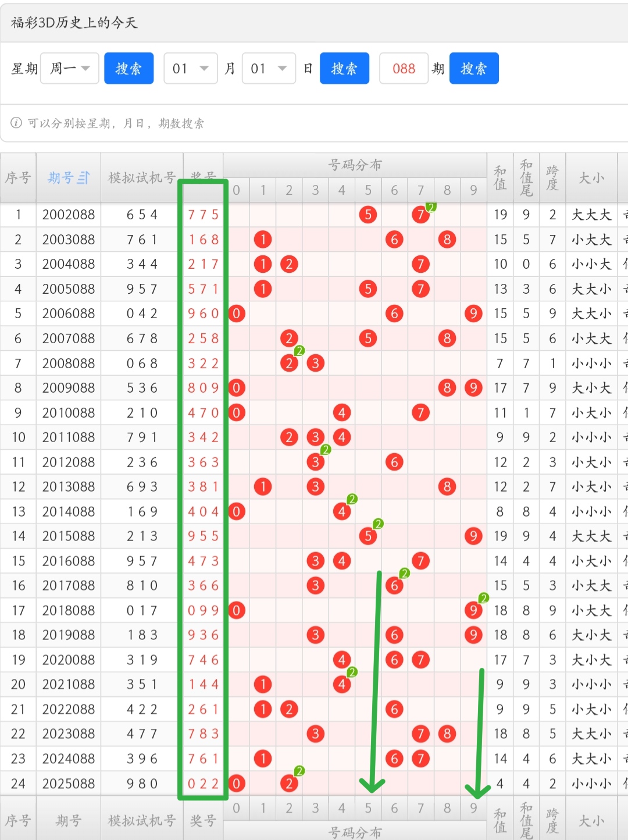Click red ball 6 in row 2012088
The image size is (628, 840).
(x=394, y=462)
